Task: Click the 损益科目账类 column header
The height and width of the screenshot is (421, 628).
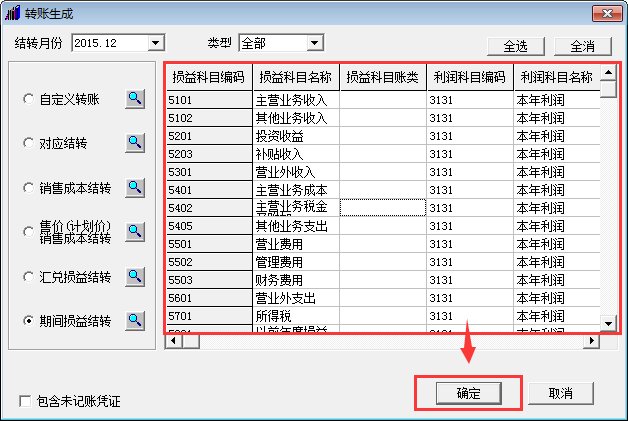Action: 383,77
